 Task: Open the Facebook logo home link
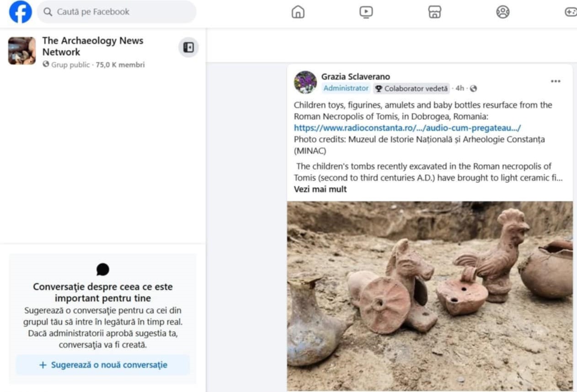coord(21,12)
